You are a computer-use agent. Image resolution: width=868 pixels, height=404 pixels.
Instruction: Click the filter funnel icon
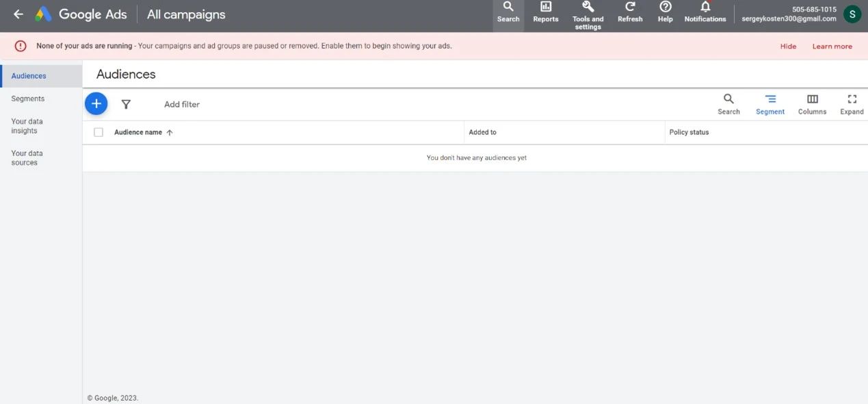tap(126, 104)
